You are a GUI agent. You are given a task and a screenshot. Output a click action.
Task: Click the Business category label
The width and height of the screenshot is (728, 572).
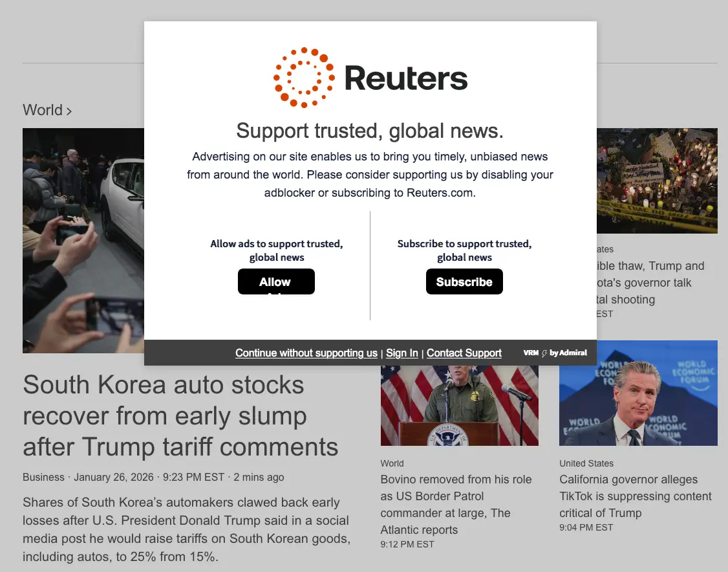coord(44,478)
